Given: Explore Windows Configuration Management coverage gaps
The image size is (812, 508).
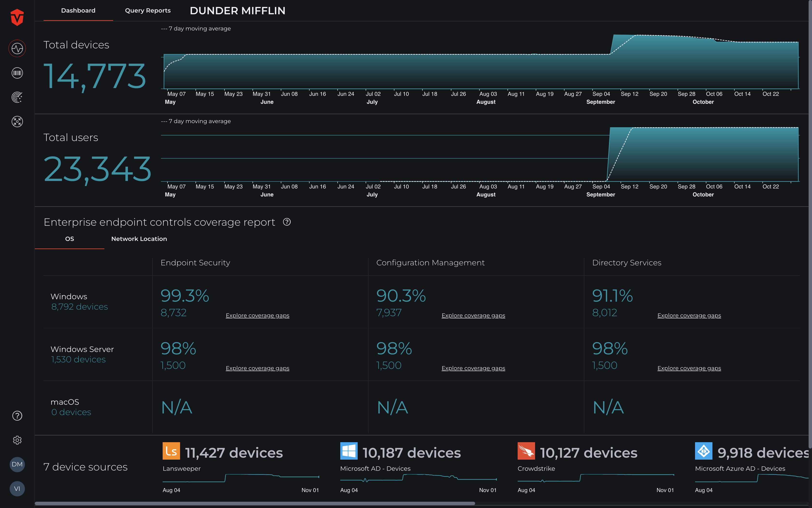Looking at the screenshot, I should pos(473,315).
